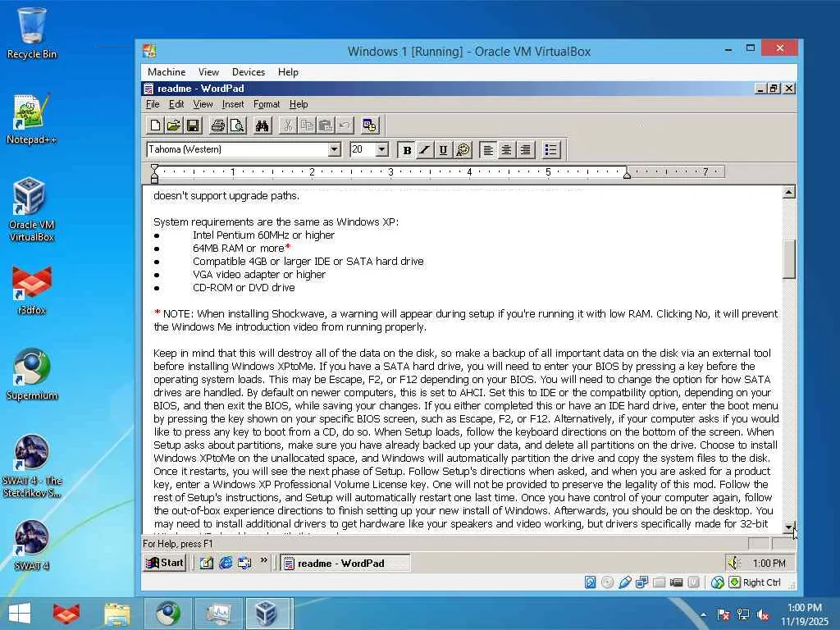
Task: Click VirtualBox video capture indicator
Action: pos(676,582)
